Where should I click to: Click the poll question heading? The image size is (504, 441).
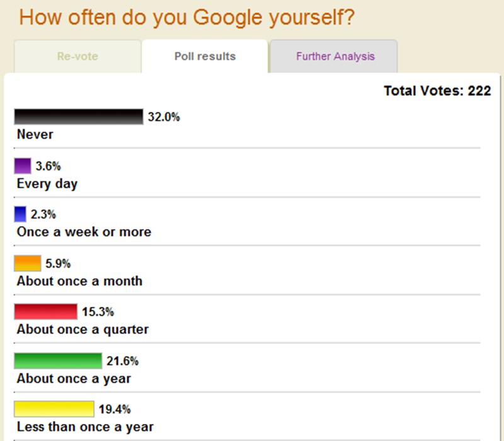click(187, 18)
